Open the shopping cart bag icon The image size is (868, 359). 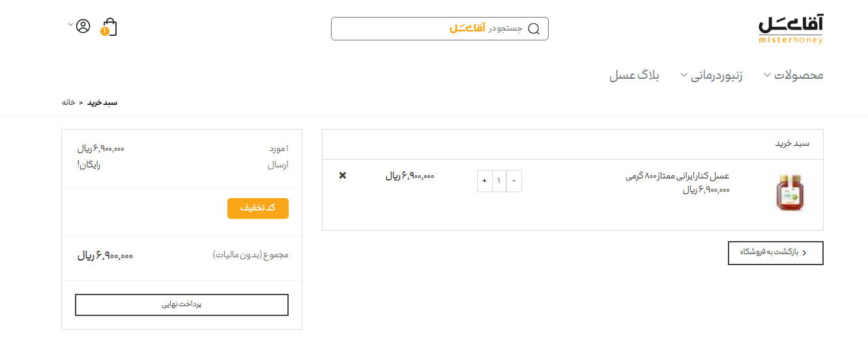[x=109, y=27]
